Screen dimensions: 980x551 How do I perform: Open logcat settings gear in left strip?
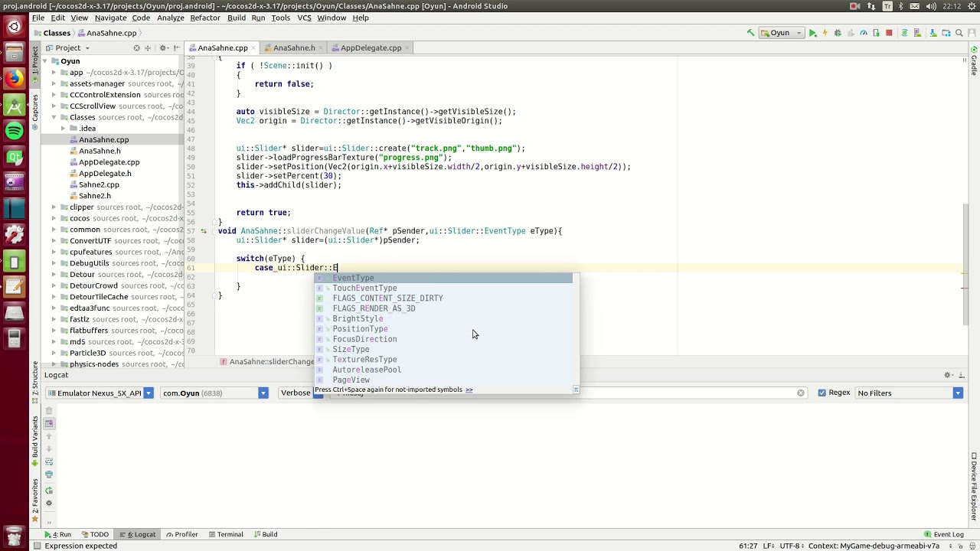pyautogui.click(x=49, y=503)
